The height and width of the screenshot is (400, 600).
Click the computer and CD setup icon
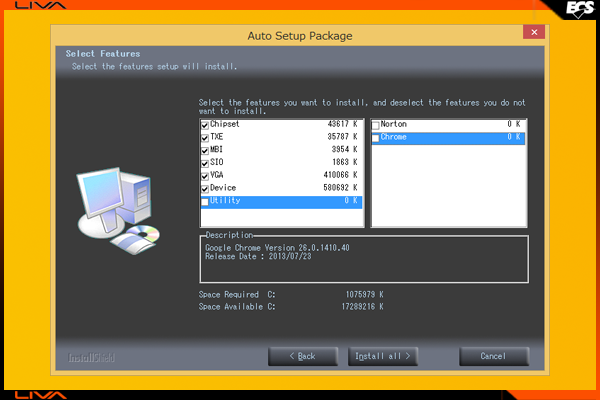click(x=118, y=211)
